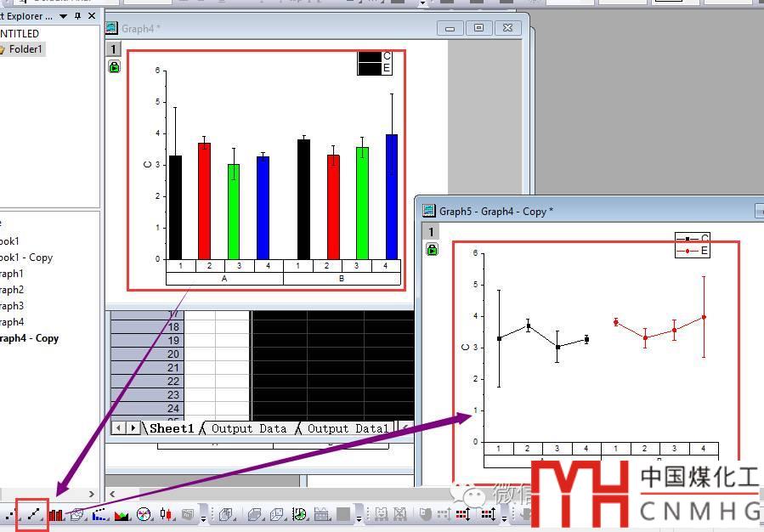Choose the red Column/Bar plot tool
This screenshot has height=532, width=764.
[56, 514]
